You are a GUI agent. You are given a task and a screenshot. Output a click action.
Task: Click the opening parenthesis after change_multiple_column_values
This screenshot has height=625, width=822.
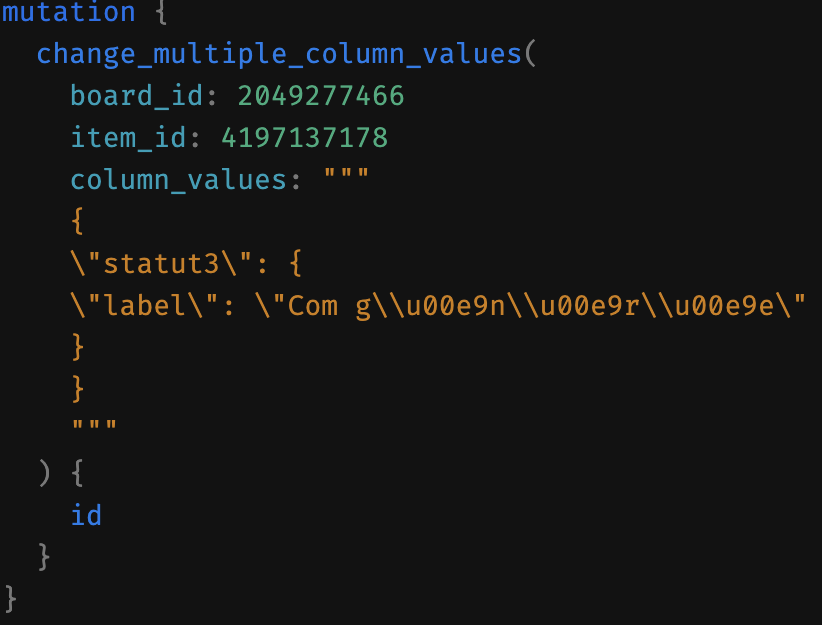pyautogui.click(x=531, y=53)
